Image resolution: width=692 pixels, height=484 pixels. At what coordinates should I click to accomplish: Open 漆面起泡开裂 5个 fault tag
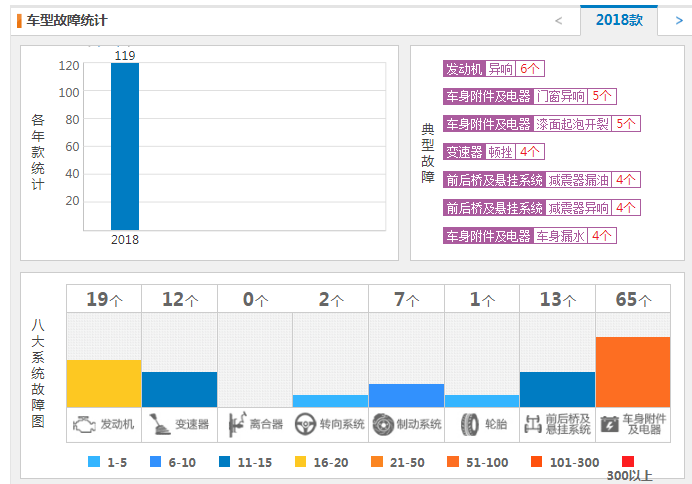[542, 124]
